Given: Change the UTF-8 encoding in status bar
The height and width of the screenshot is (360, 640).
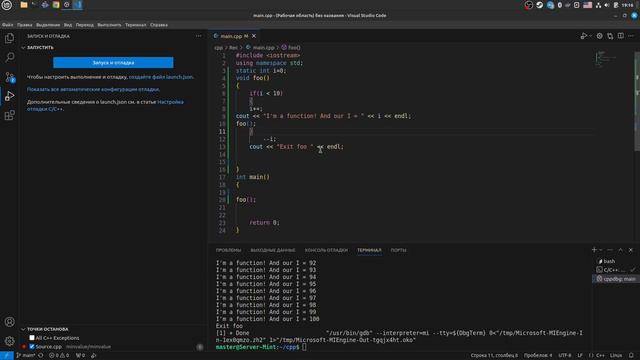Looking at the screenshot, I should pos(564,356).
